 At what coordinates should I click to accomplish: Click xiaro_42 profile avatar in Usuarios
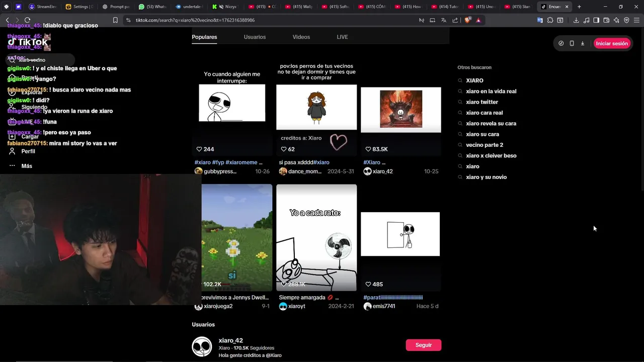coord(202,346)
